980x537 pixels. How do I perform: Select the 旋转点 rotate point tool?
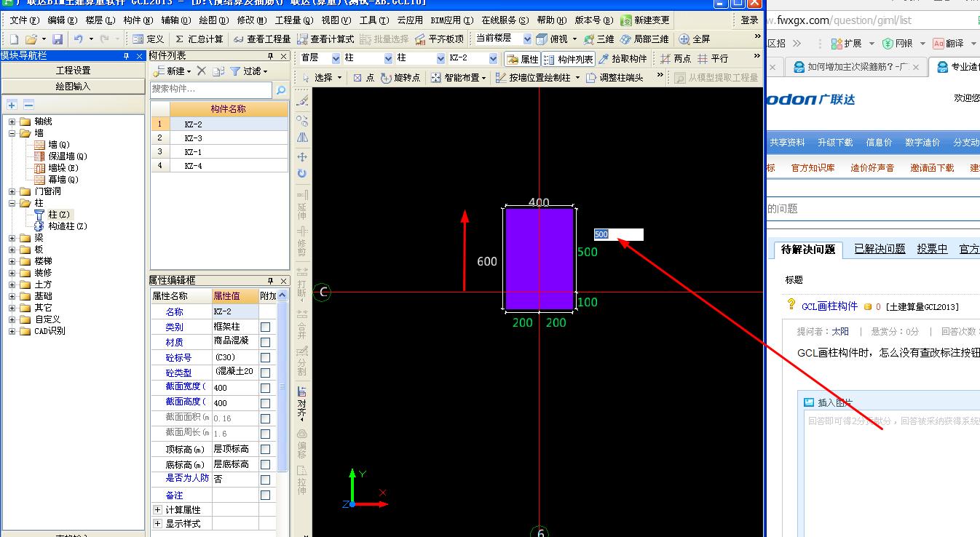400,77
